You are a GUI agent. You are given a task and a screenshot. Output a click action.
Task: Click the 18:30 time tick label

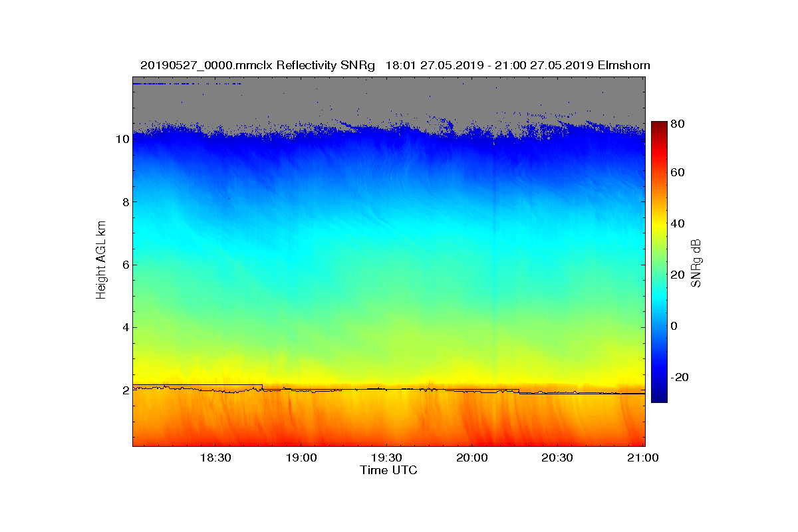coord(215,458)
